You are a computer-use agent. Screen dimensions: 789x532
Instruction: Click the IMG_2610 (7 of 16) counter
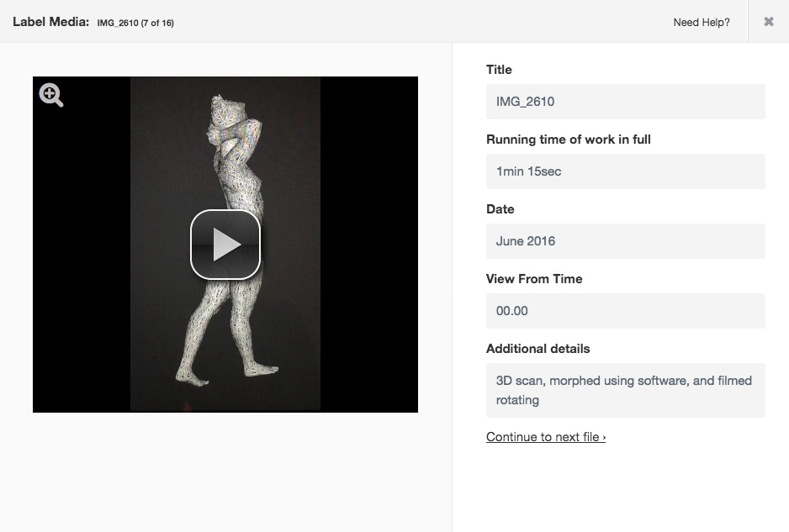coord(135,23)
